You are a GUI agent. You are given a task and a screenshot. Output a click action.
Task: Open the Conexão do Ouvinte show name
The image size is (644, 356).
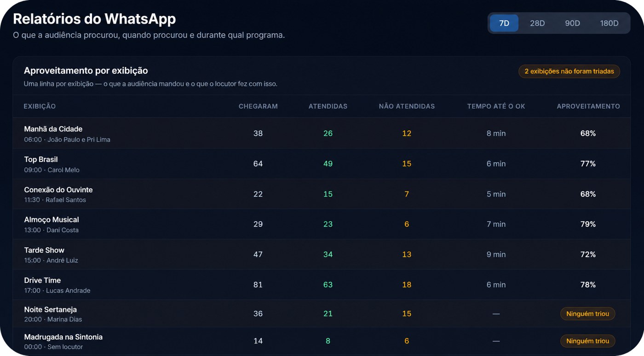point(58,190)
